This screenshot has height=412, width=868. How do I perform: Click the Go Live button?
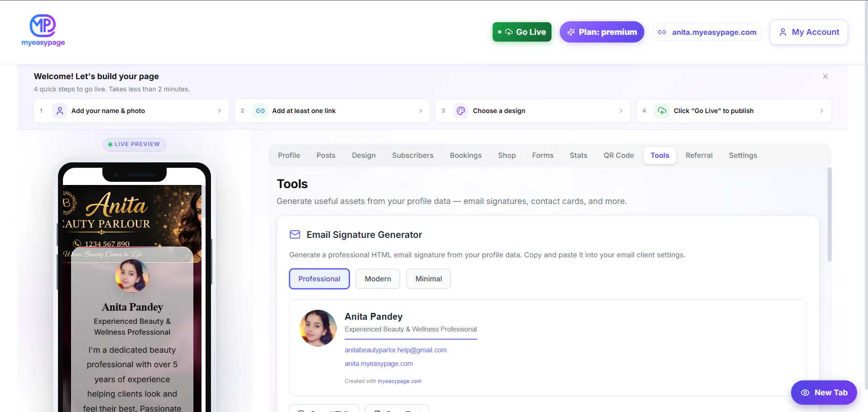(522, 32)
